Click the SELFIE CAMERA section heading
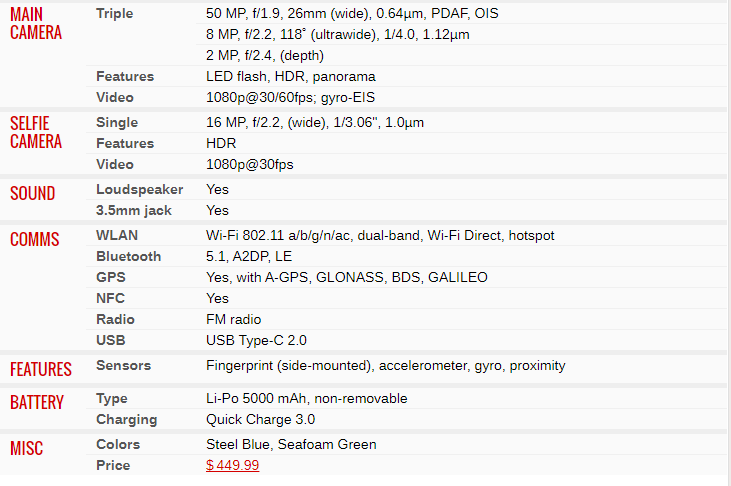Screen dimensions: 731x486 pyautogui.click(x=36, y=132)
